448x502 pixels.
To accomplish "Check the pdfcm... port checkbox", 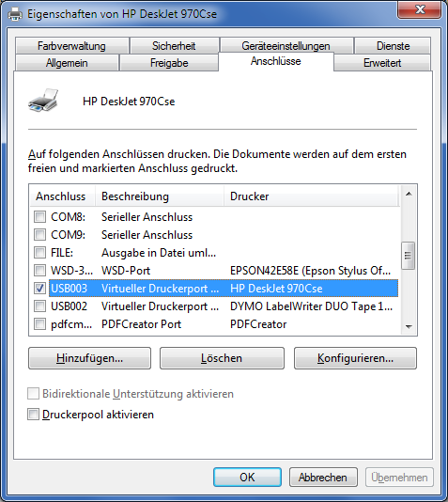I will 39,324.
